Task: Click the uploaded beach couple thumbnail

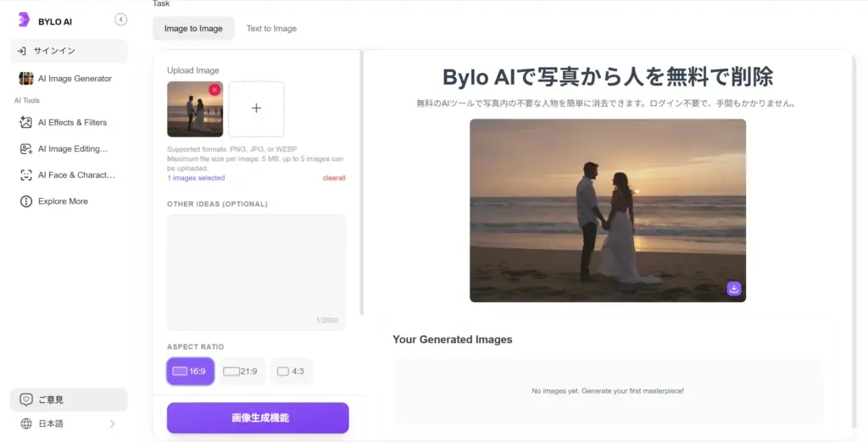Action: click(x=195, y=109)
